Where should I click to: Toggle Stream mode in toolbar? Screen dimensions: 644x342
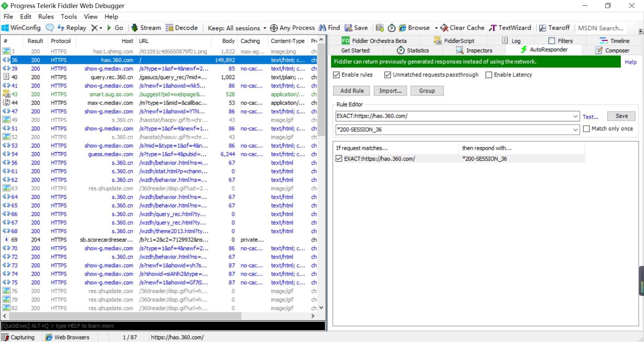tap(146, 28)
